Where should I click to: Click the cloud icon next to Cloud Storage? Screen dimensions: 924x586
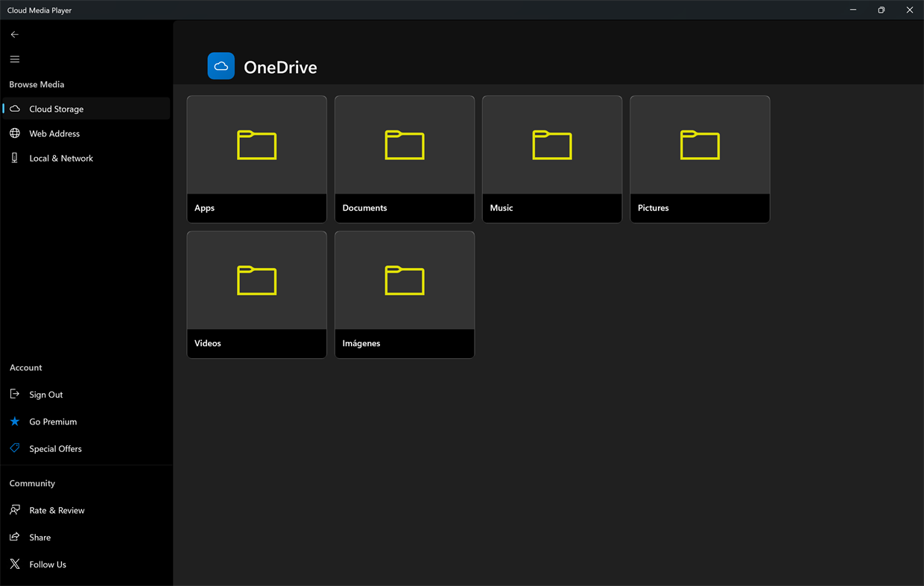(15, 108)
